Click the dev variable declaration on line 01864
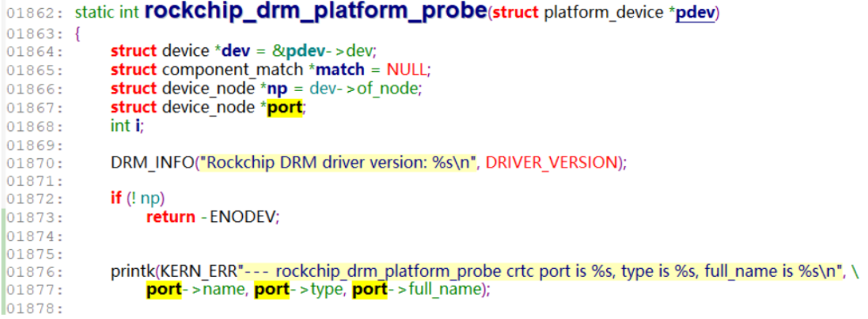This screenshot has width=868, height=319. point(236,52)
